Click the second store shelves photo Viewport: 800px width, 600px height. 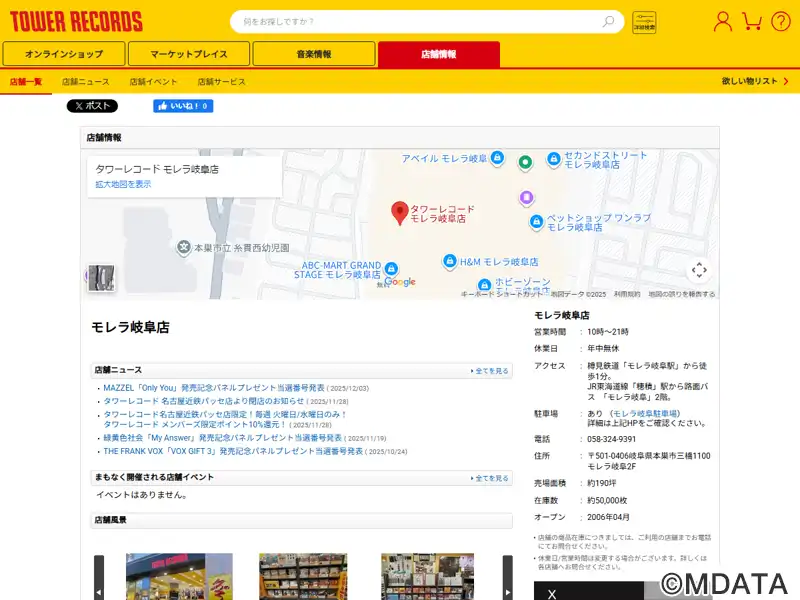303,577
